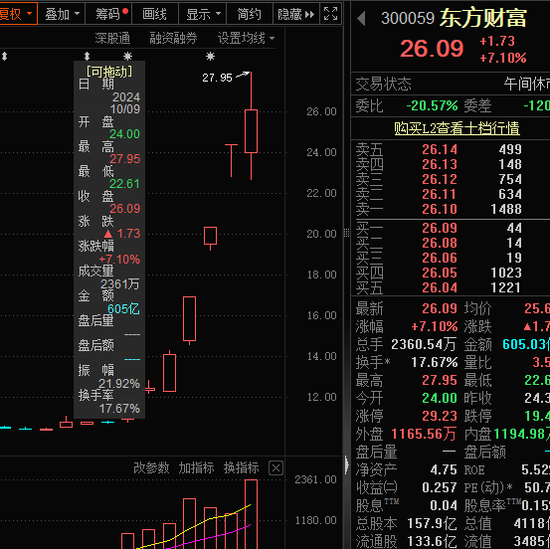Click the collapse arrow beside indicator panel
Viewport: 550px width, 549px height.
(x=347, y=465)
